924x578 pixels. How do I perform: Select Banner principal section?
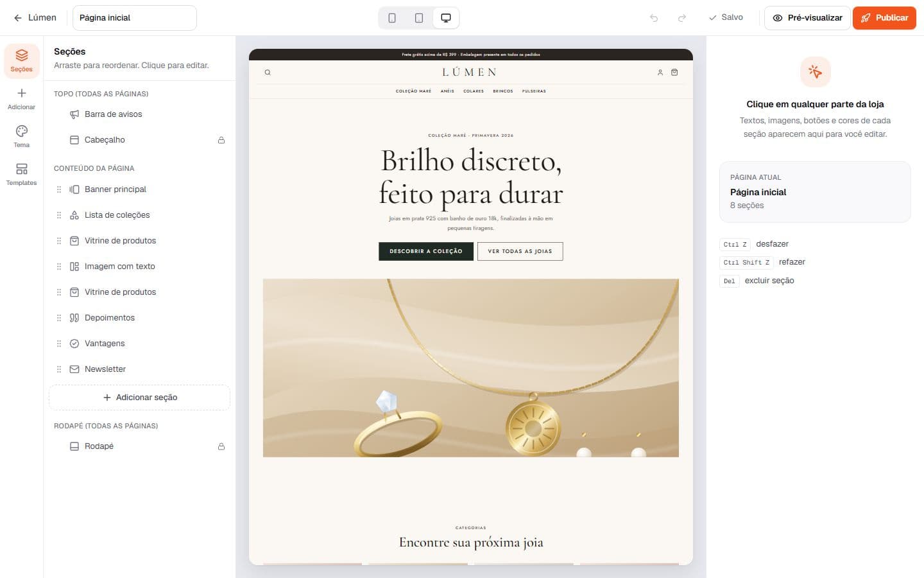(x=139, y=189)
